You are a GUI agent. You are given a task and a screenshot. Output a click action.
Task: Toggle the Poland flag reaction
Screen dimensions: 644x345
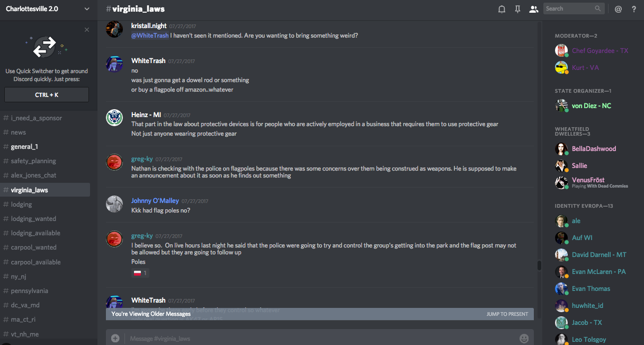pos(140,273)
